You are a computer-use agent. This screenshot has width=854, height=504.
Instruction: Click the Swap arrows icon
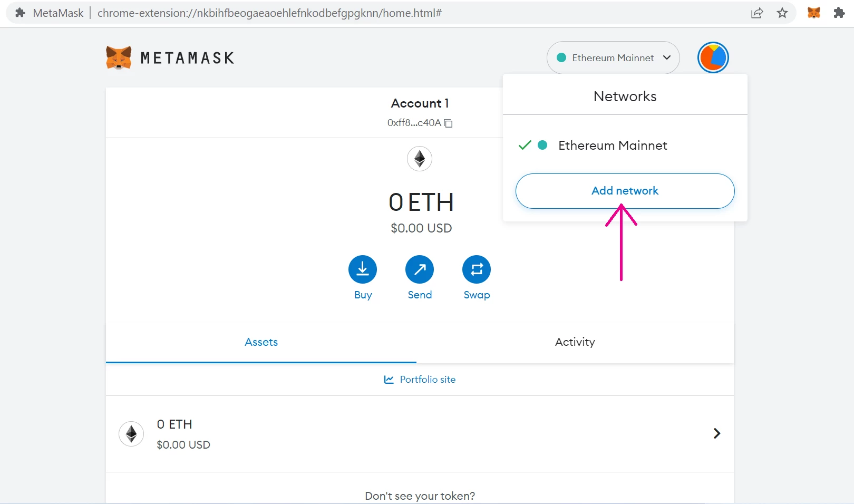(477, 269)
